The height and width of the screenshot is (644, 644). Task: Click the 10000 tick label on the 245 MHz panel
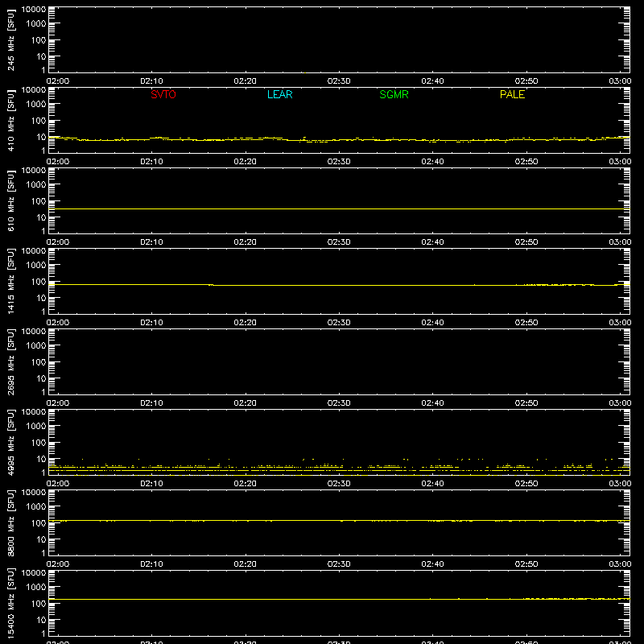click(x=34, y=10)
